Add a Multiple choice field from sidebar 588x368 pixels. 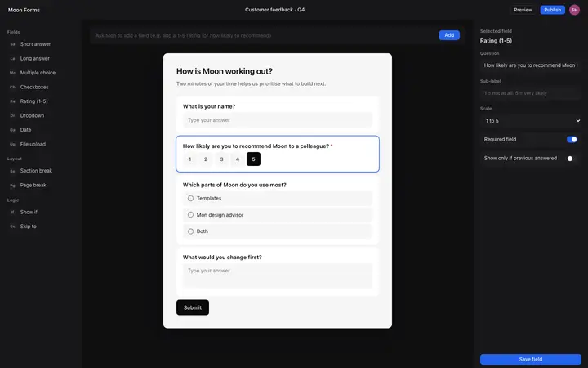click(x=41, y=73)
